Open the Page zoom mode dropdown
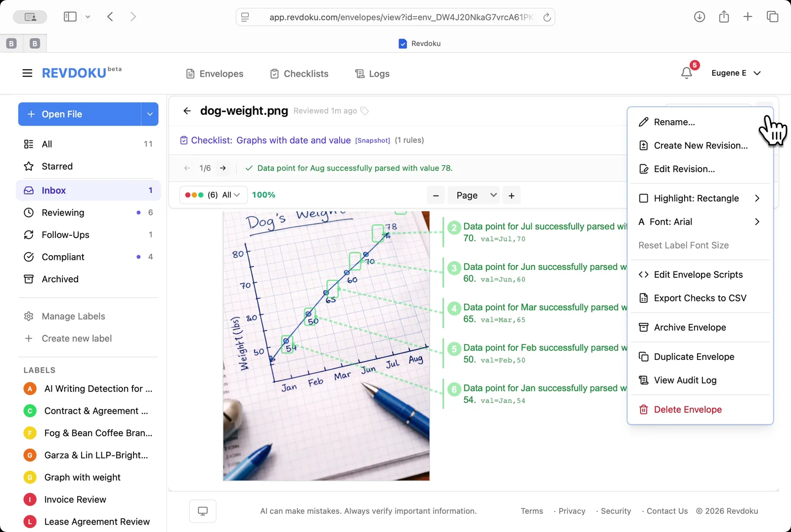Image resolution: width=791 pixels, height=532 pixels. (x=475, y=195)
